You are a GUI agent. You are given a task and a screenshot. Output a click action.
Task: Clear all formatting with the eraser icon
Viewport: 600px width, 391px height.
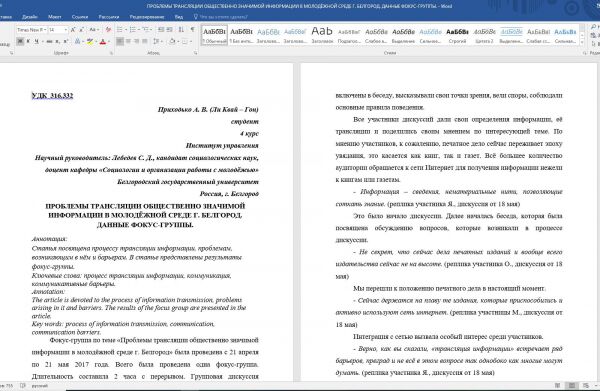coord(108,29)
